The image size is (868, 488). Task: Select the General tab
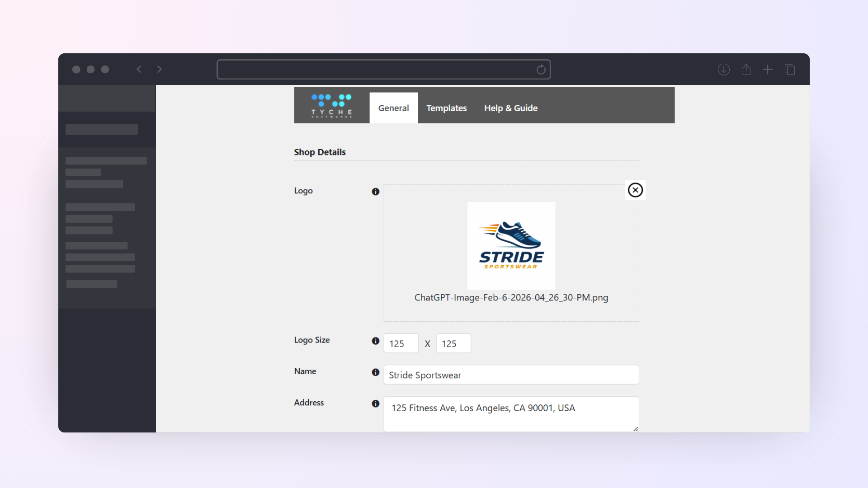[393, 108]
